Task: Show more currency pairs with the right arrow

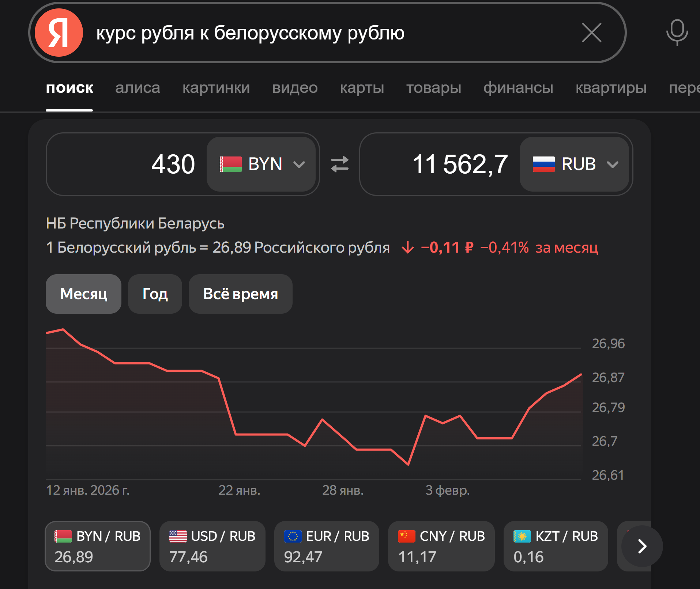Action: [x=642, y=546]
